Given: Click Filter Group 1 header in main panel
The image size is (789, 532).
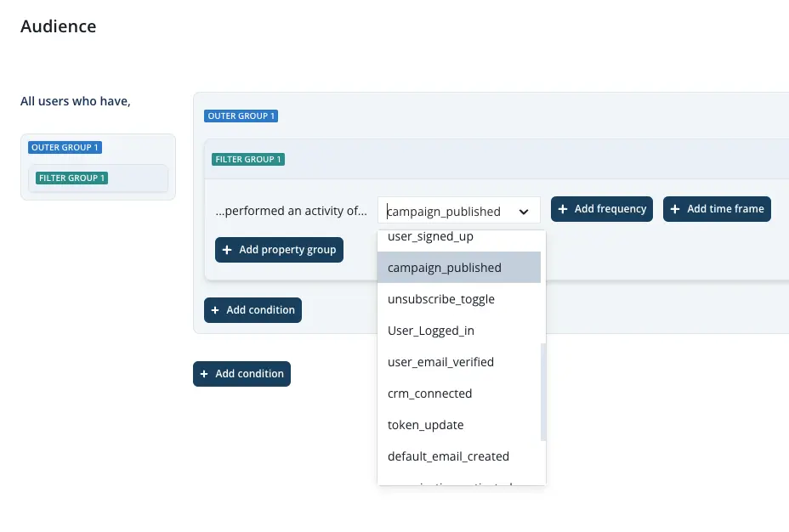Looking at the screenshot, I should [248, 159].
